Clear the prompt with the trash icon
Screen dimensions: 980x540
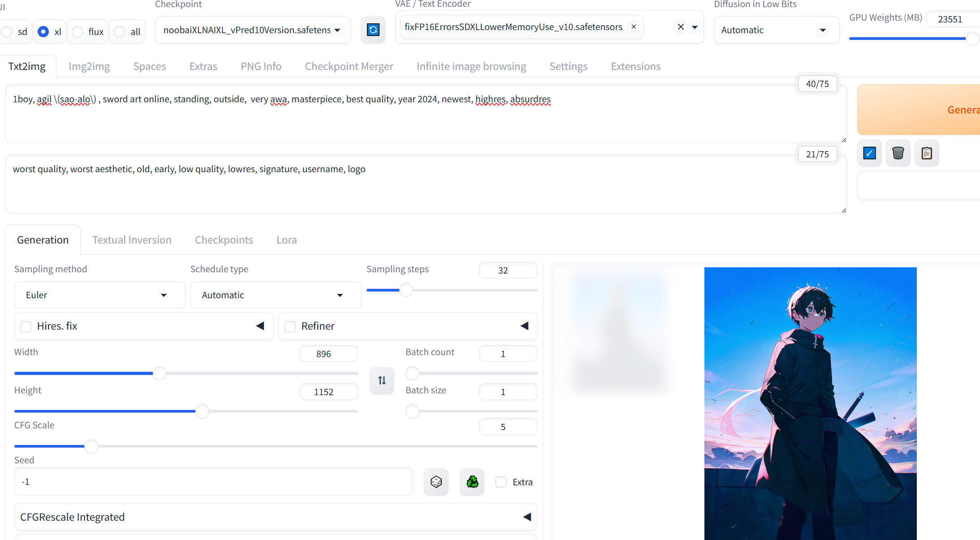[898, 153]
